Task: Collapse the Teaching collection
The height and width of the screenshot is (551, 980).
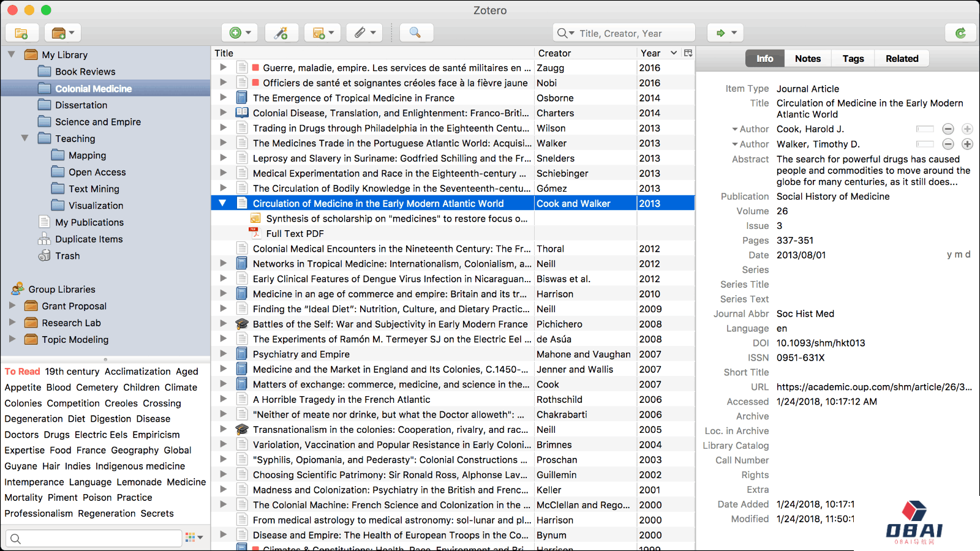Action: (x=24, y=138)
